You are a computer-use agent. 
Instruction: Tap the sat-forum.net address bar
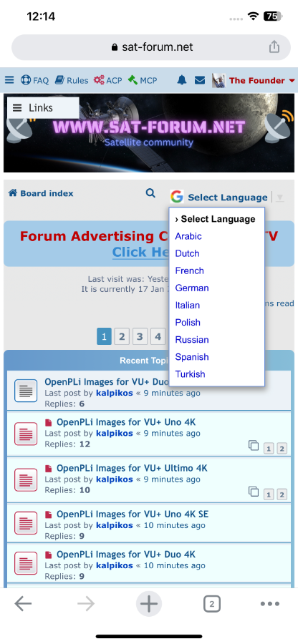(151, 47)
